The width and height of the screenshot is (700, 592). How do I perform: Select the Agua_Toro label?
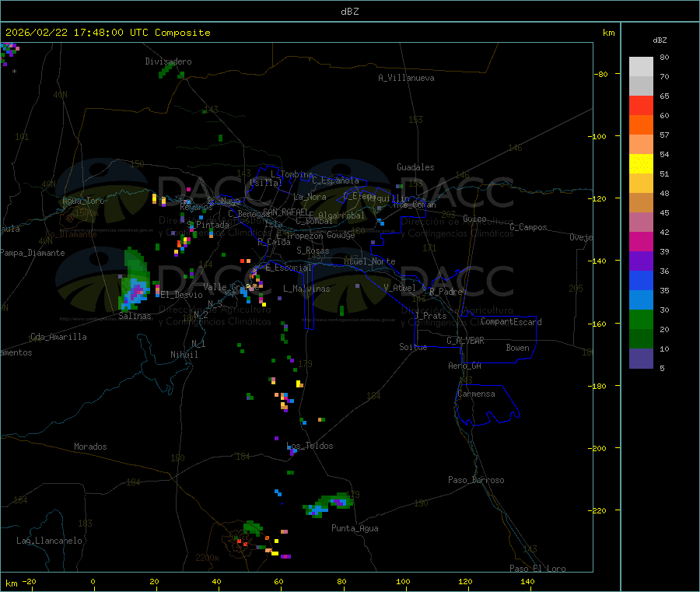click(x=83, y=201)
